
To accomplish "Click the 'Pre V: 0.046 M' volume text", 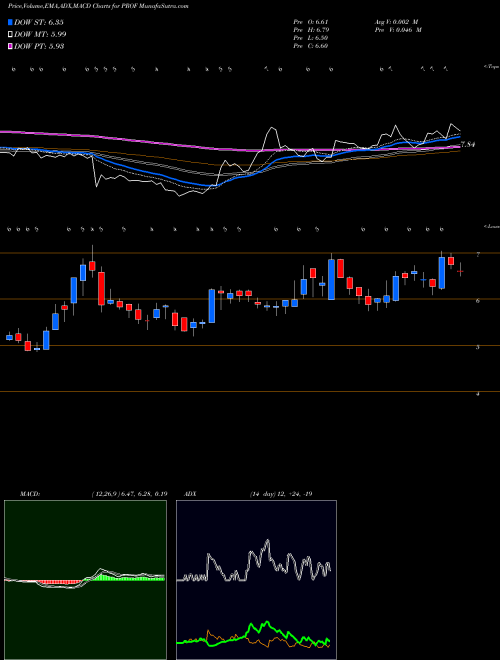I will click(399, 29).
